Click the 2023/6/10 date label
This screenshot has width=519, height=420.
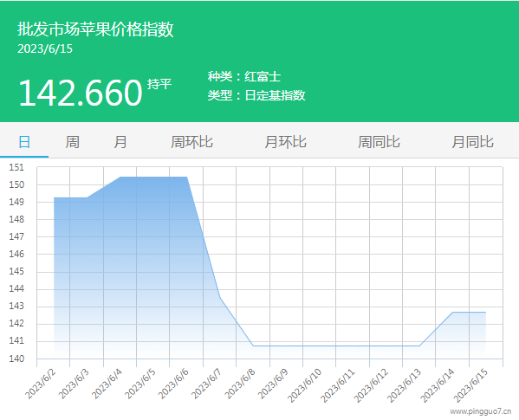pos(304,385)
